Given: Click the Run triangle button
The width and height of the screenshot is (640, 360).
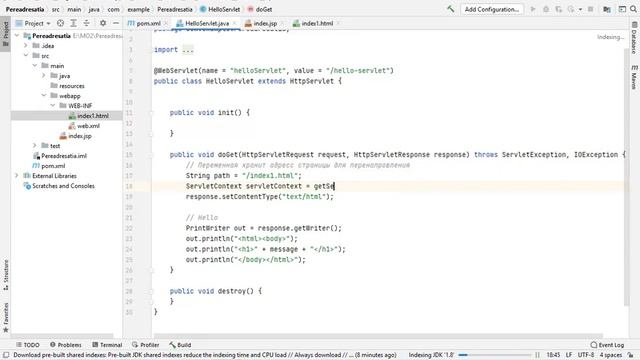Looking at the screenshot, I should coord(533,9).
